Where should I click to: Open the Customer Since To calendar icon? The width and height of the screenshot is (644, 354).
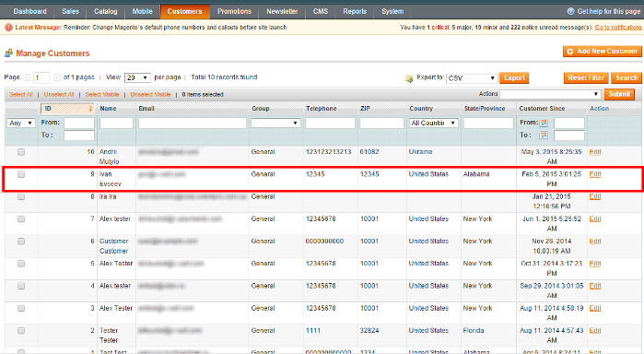[544, 135]
